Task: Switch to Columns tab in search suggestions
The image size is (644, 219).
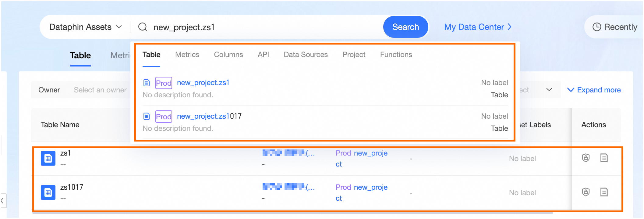Action: 228,55
